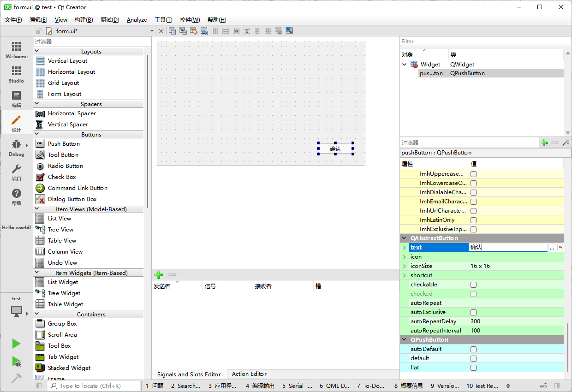Toggle ImhLatinOnly checkbox

[473, 220]
